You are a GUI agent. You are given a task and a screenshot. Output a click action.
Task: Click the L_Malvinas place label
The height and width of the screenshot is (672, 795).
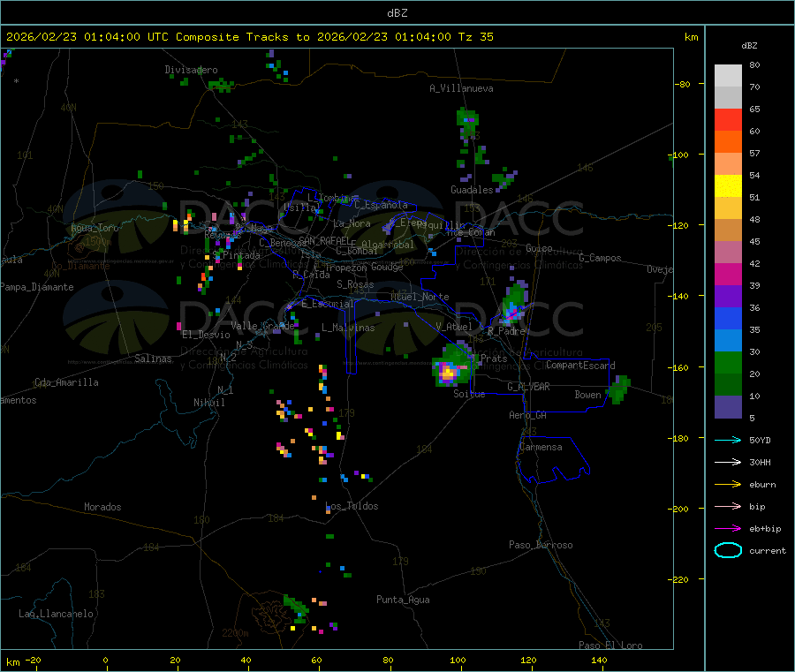[348, 328]
